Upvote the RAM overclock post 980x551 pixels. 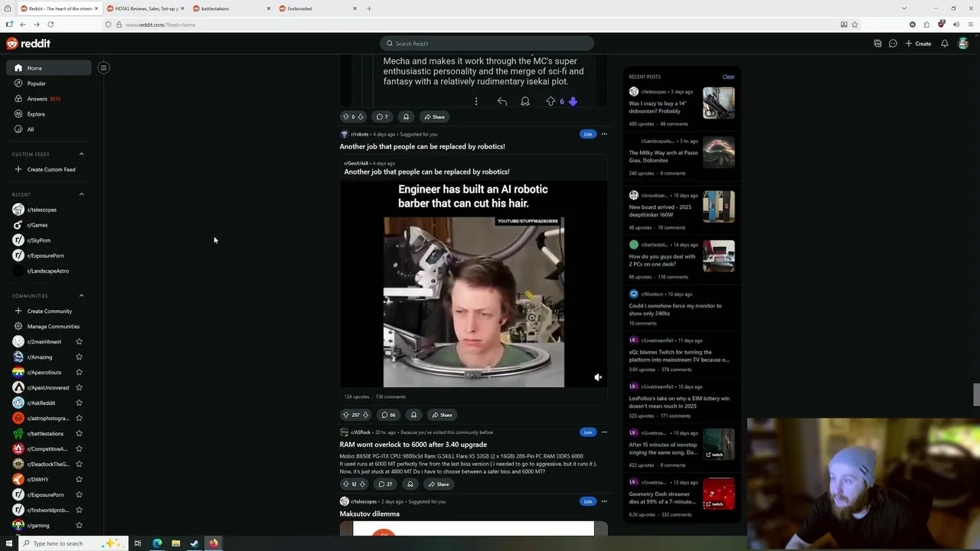point(345,484)
